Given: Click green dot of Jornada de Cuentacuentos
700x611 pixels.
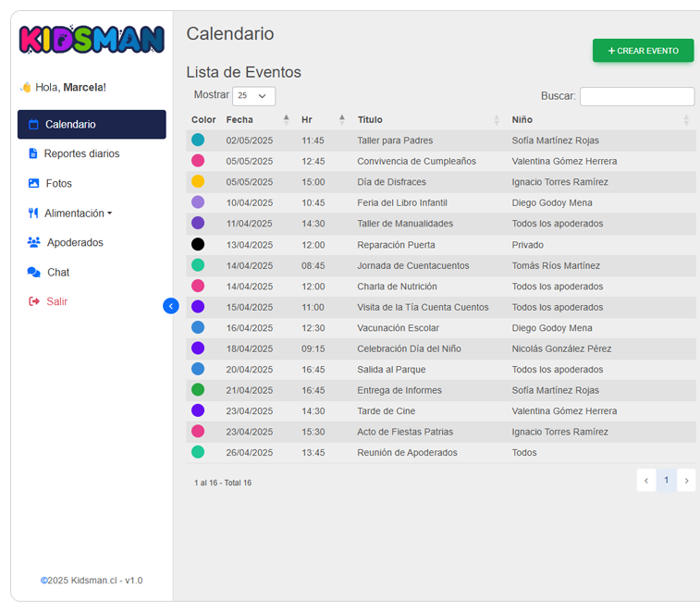Looking at the screenshot, I should coord(198,265).
